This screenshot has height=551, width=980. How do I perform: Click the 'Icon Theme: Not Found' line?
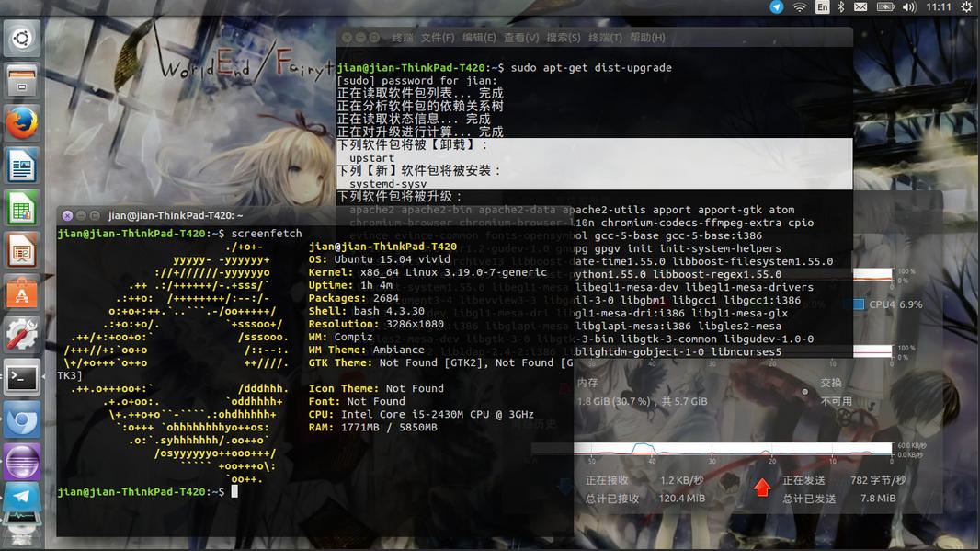(376, 388)
